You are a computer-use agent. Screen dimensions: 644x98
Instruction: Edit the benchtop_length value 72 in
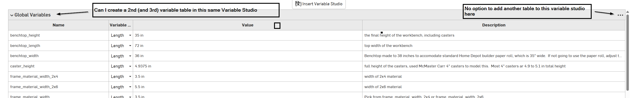139,46
